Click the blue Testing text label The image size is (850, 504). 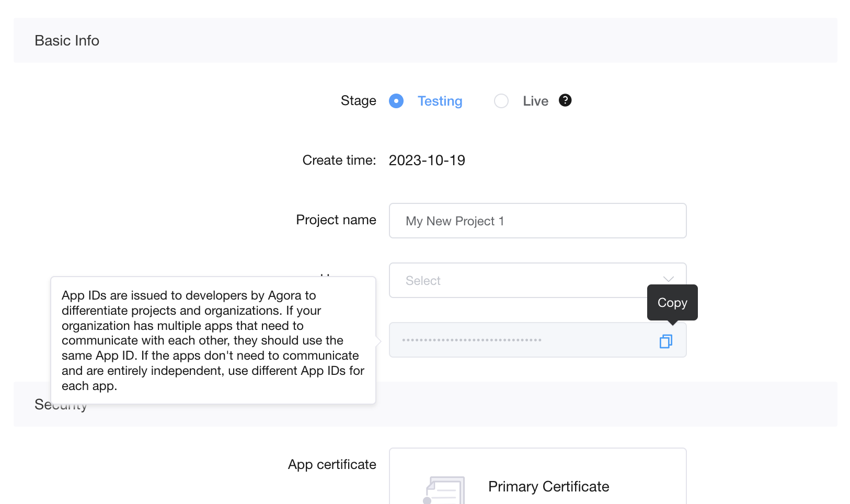440,101
